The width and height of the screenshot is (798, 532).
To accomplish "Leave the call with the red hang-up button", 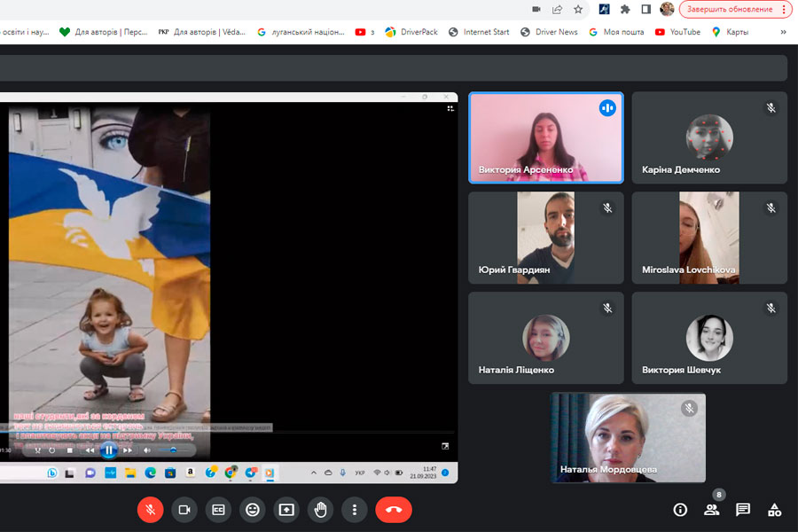I will 394,510.
